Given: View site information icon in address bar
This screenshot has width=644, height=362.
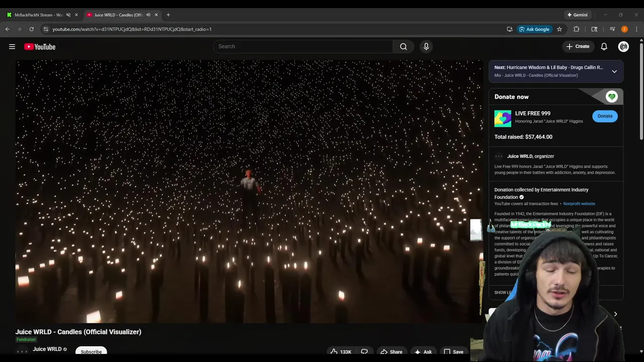Looking at the screenshot, I should [46, 29].
